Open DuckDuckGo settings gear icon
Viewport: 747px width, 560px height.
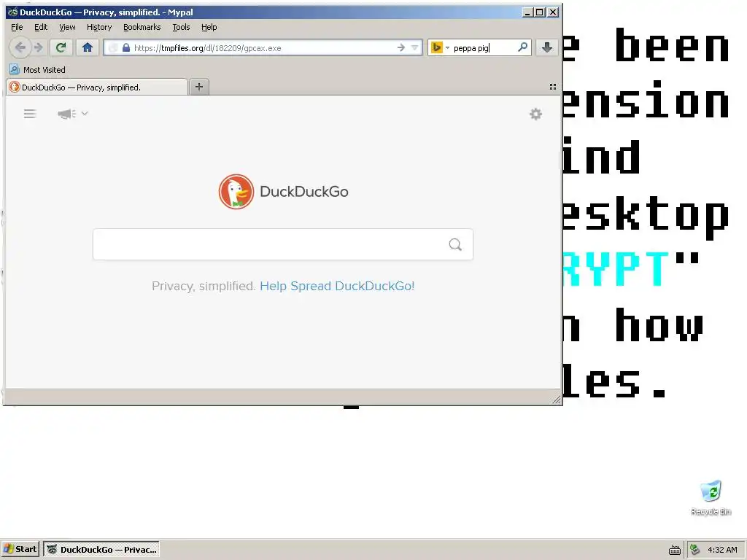535,114
